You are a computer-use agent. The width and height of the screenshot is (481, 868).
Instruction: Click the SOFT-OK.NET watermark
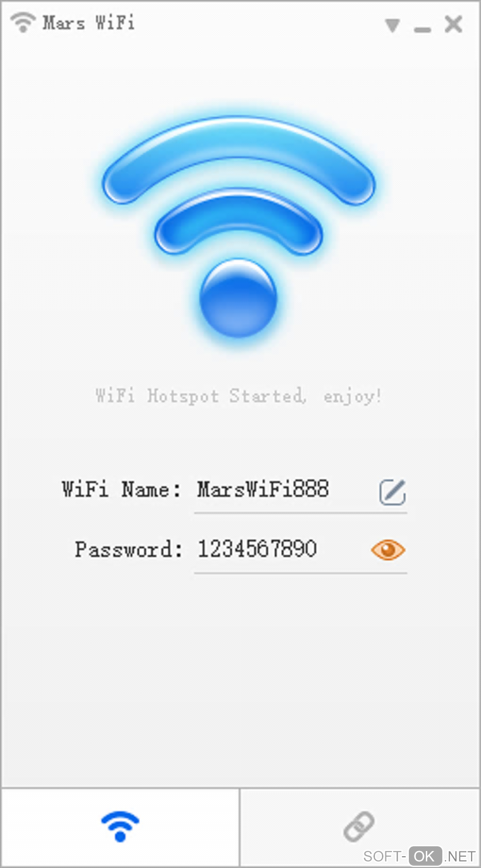(419, 856)
